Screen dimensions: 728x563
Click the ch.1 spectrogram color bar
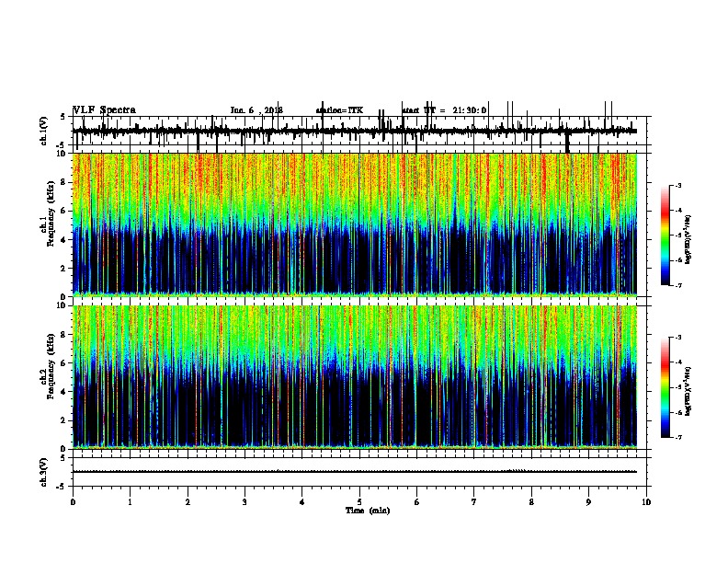tap(665, 236)
